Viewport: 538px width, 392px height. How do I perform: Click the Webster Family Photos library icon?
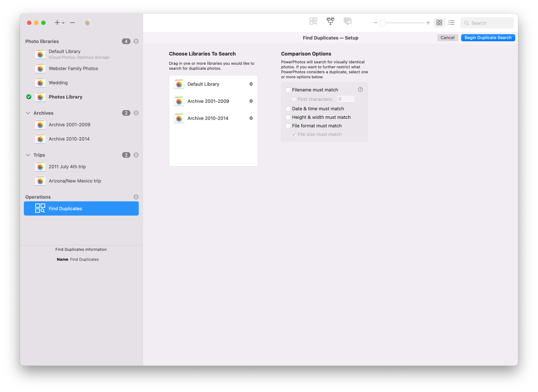point(40,69)
